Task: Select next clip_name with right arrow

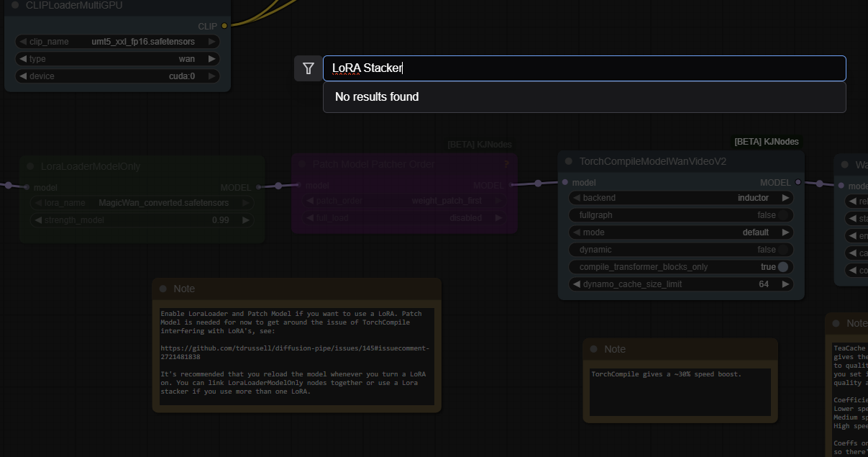Action: [212, 42]
